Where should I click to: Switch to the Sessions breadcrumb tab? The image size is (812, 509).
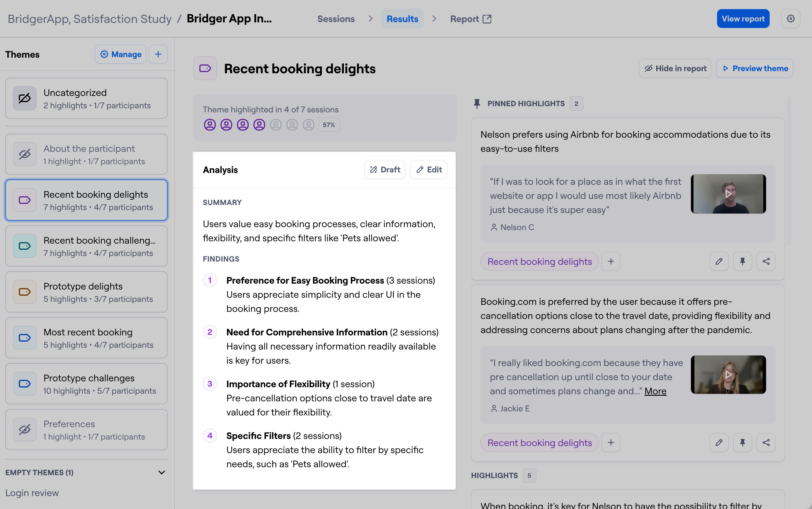tap(336, 19)
